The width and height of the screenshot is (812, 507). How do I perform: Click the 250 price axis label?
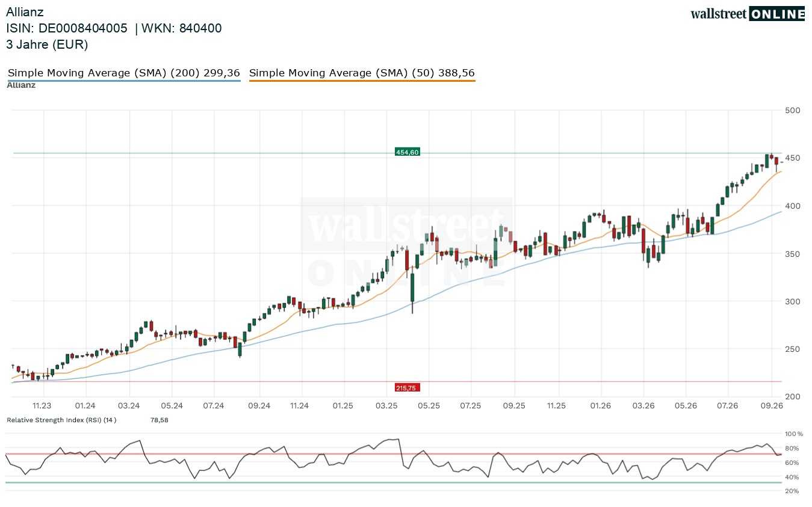(792, 349)
